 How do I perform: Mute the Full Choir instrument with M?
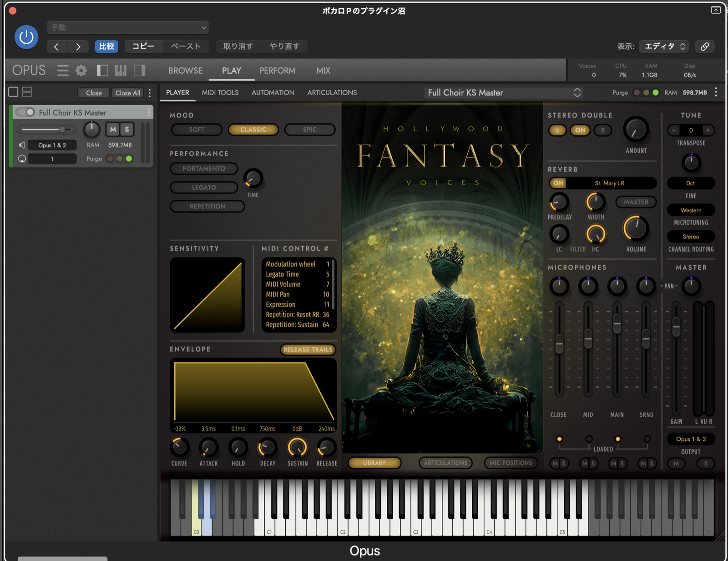point(113,129)
